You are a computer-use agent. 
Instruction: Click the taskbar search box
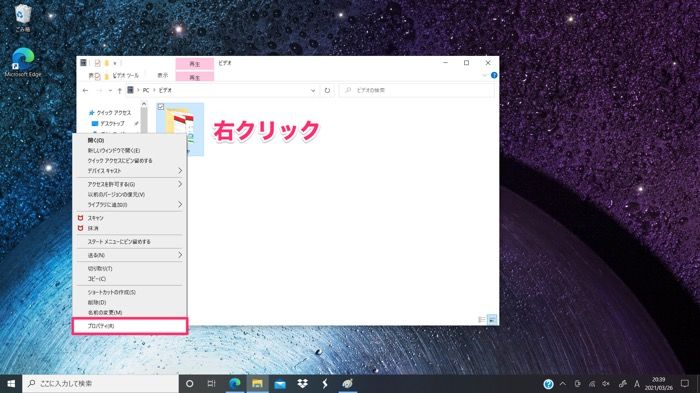coord(100,384)
